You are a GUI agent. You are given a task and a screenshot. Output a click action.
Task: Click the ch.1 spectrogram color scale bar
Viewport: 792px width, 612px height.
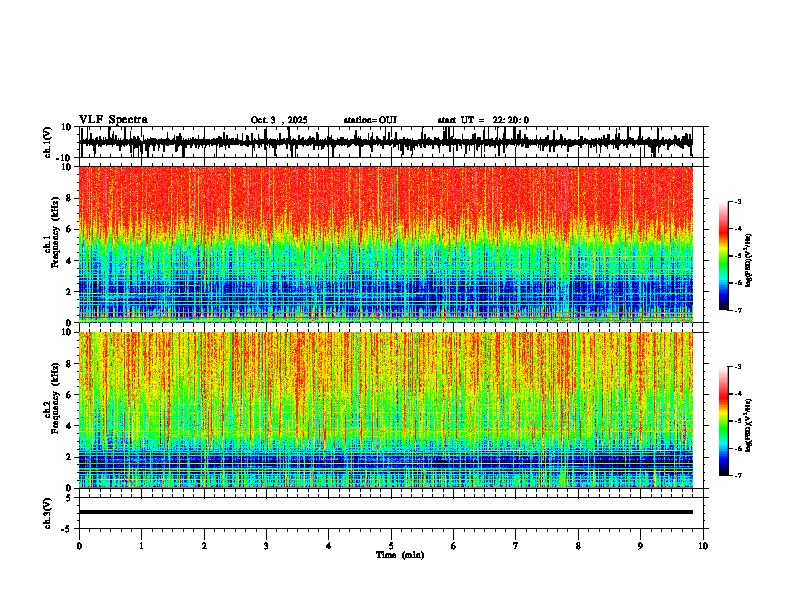(724, 256)
